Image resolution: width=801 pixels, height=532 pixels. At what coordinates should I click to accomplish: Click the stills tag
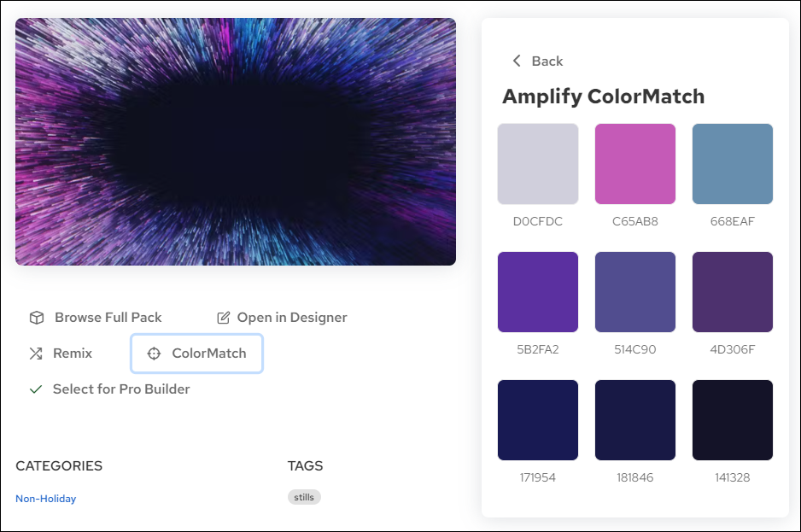click(304, 497)
